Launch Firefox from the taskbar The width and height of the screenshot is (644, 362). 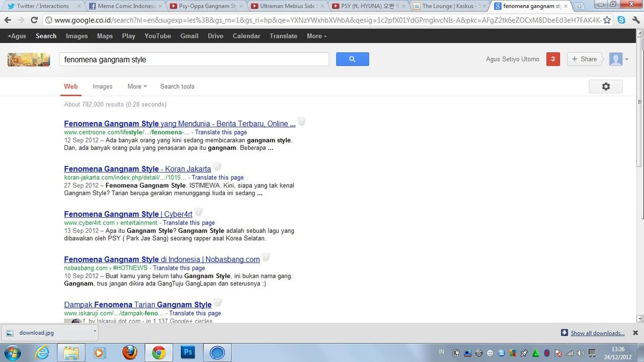(x=130, y=352)
